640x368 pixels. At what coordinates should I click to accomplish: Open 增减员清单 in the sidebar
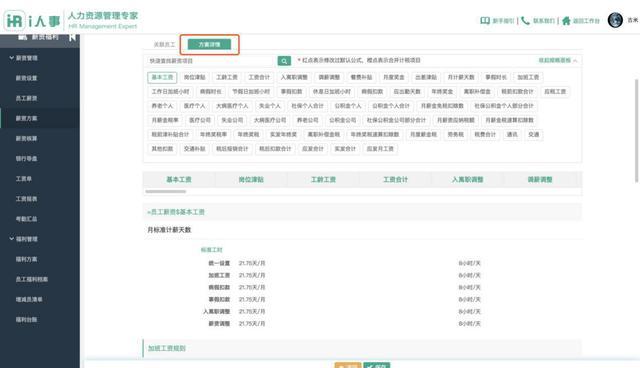tap(29, 299)
